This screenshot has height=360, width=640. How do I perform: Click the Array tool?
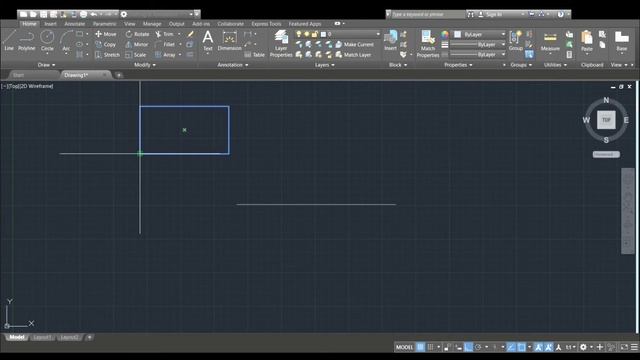point(165,55)
